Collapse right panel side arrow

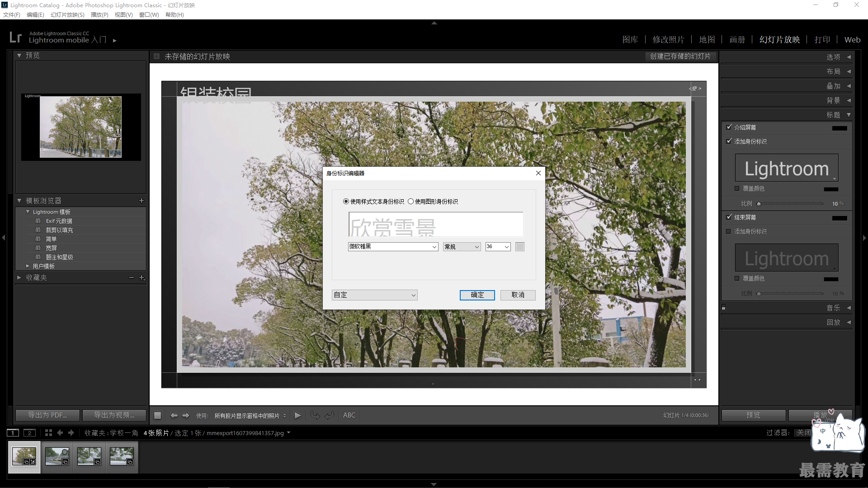(x=864, y=238)
